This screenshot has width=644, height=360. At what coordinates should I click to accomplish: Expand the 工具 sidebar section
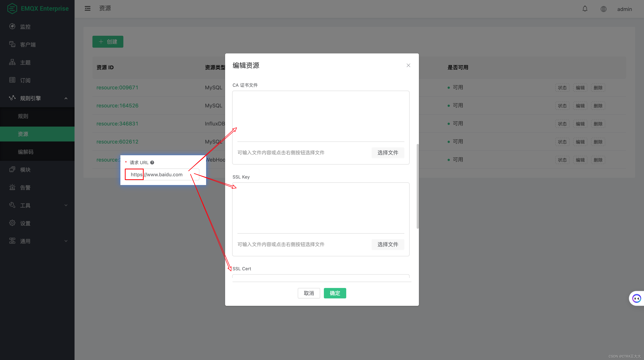pos(38,205)
